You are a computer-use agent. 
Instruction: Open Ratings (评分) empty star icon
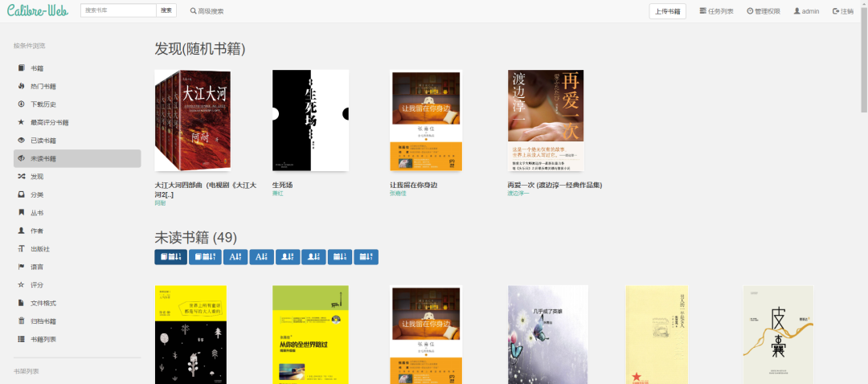21,285
